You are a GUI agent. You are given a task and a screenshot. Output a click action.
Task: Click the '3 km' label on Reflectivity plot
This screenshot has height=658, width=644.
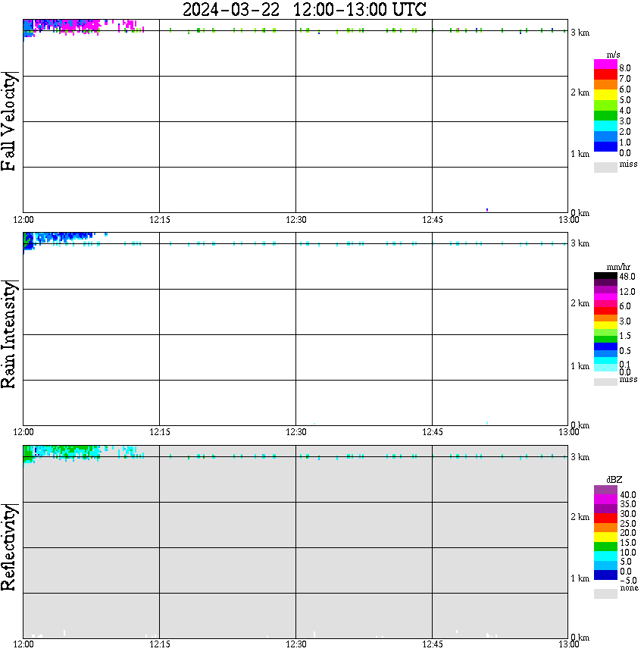click(x=580, y=457)
